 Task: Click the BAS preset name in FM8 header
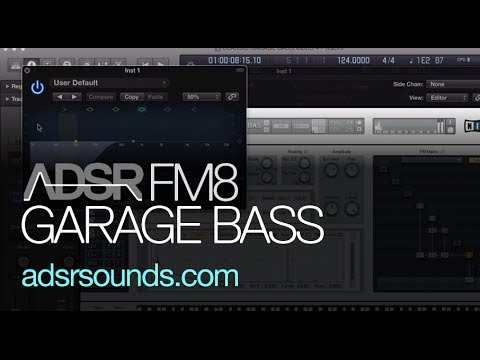[x=255, y=126]
